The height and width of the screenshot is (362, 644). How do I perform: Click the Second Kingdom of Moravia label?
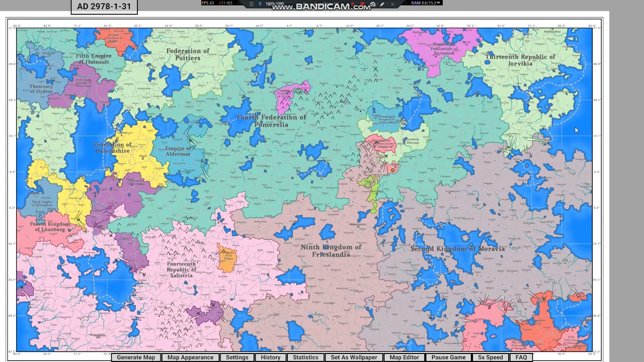pyautogui.click(x=457, y=248)
